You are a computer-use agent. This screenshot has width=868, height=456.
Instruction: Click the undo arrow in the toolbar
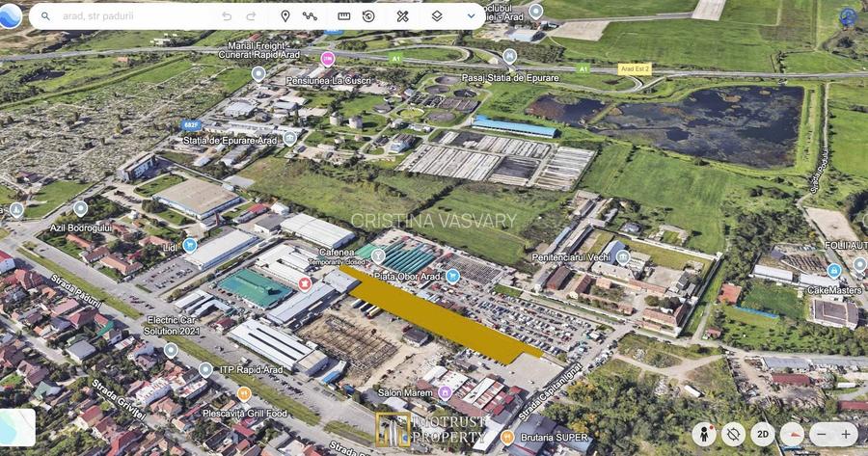pos(227,16)
